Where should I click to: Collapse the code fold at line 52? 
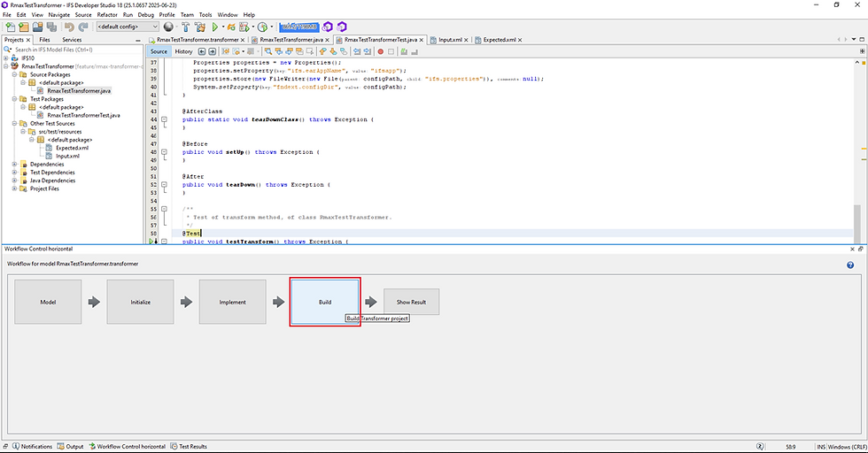[x=164, y=185]
